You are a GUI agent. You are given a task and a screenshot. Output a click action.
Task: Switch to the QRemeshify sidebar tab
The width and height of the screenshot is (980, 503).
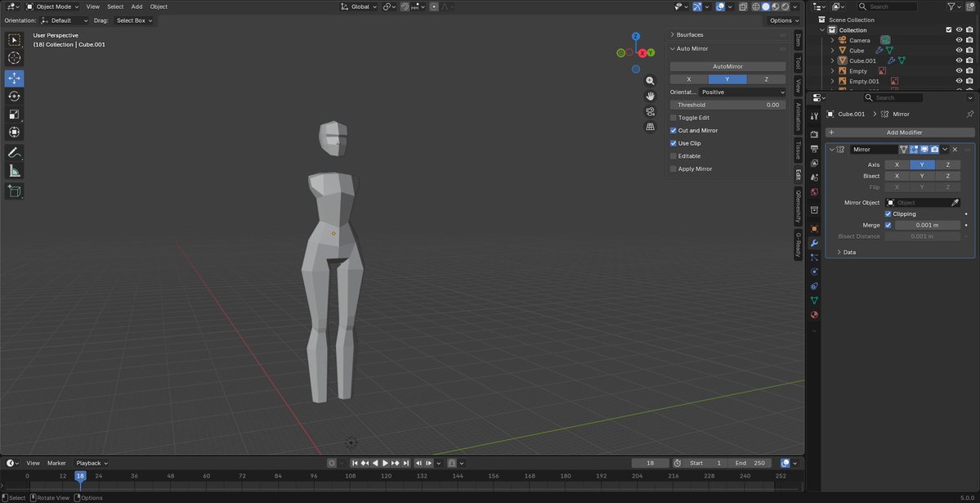798,207
